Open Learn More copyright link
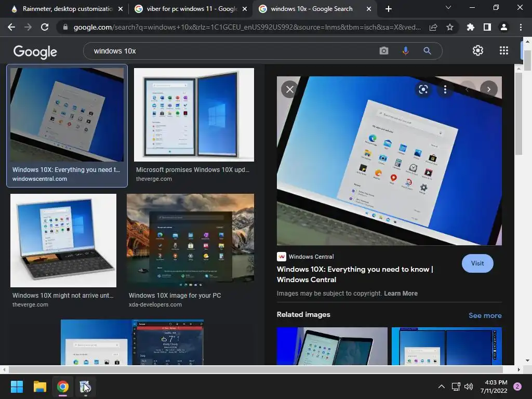Viewport: 532px width, 399px height. tap(401, 294)
